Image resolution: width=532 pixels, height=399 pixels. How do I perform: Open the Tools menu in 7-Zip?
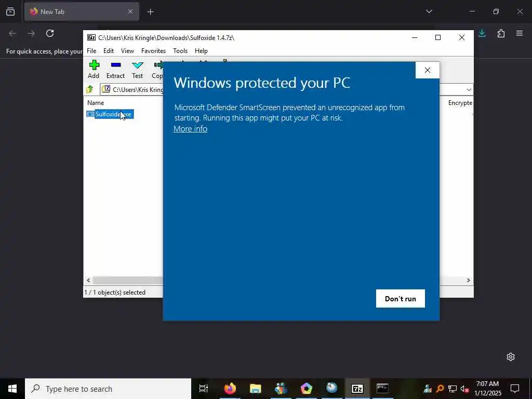point(180,51)
